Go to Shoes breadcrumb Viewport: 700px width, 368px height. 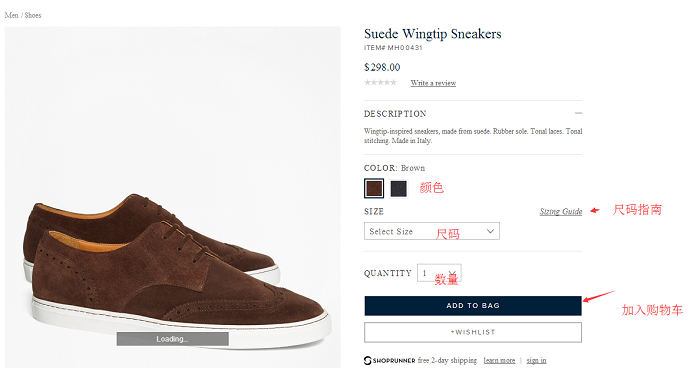coord(33,15)
